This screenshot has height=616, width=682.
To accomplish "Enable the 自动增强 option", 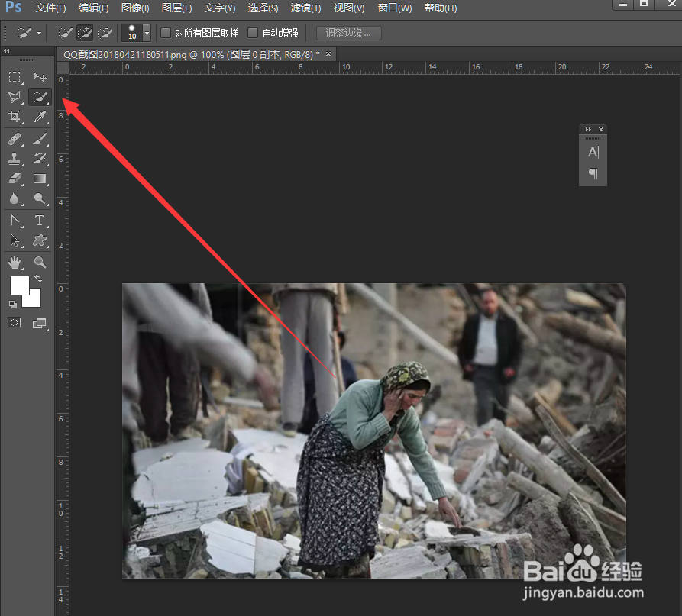I will pyautogui.click(x=253, y=32).
